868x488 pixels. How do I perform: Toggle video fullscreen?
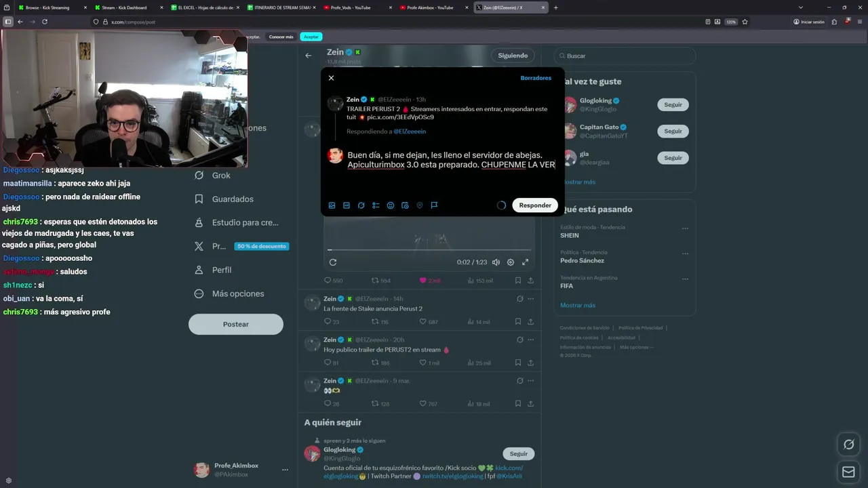tap(525, 262)
